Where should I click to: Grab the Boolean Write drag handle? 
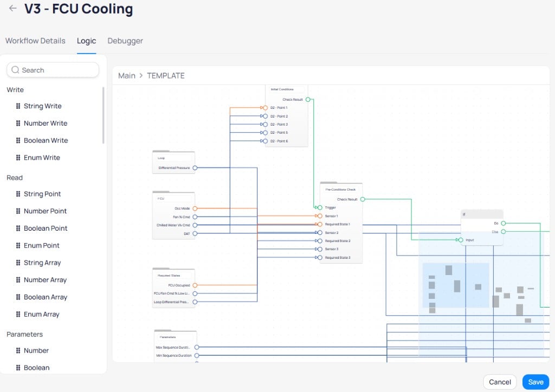click(x=18, y=140)
